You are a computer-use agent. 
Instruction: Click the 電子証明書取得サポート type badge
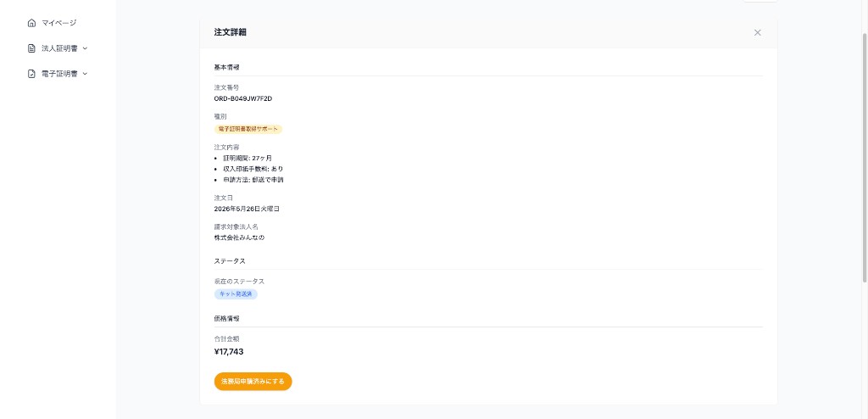(x=248, y=129)
